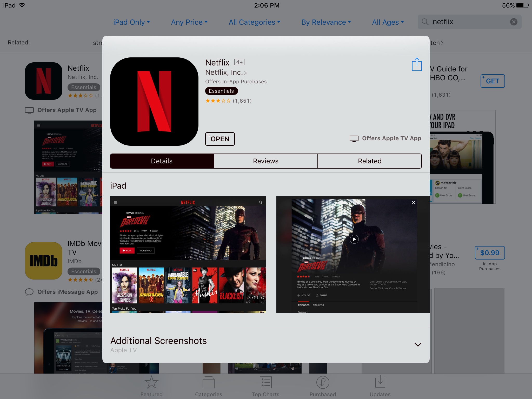Viewport: 532px width, 399px height.
Task: Open the Netflix app with OPEN button
Action: pos(220,139)
